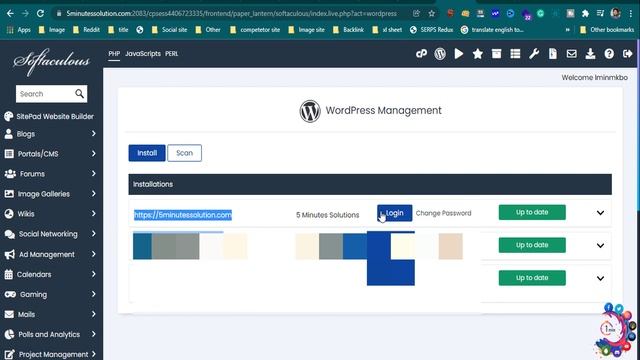Expand 5minutessolution.com installation details chevron
Image resolution: width=640 pixels, height=360 pixels.
600,213
